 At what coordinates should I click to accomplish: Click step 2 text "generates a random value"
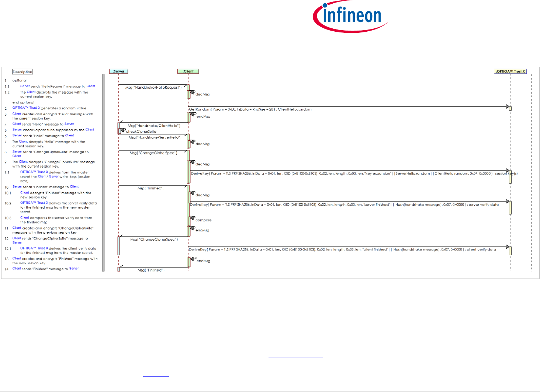[63, 108]
